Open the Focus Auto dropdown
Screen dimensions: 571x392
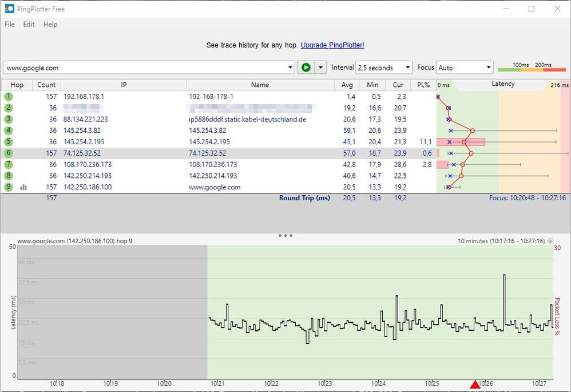click(x=464, y=68)
